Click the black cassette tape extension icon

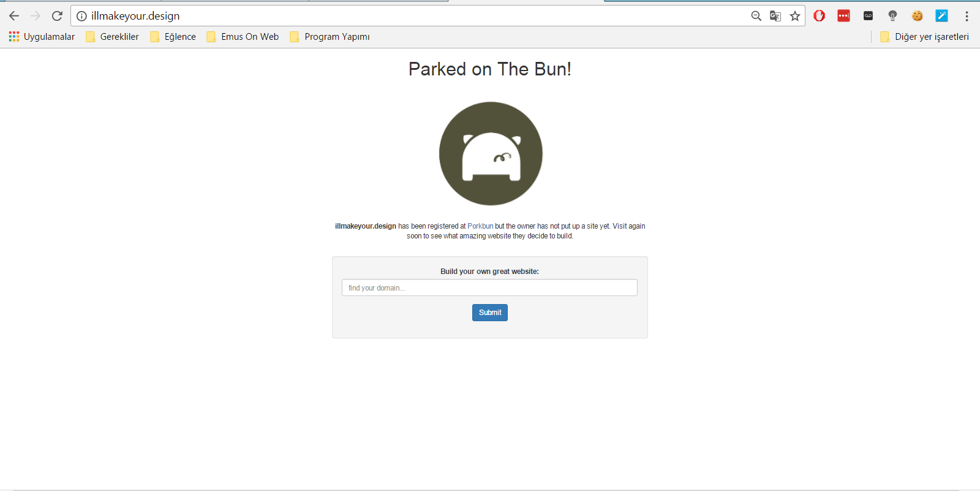coord(868,16)
